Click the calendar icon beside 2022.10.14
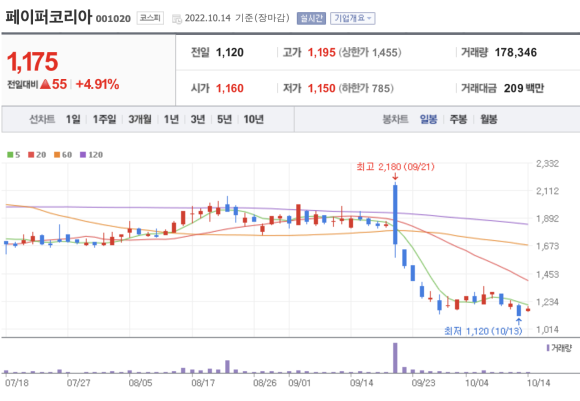Viewport: 580px width, 401px height. tap(177, 18)
